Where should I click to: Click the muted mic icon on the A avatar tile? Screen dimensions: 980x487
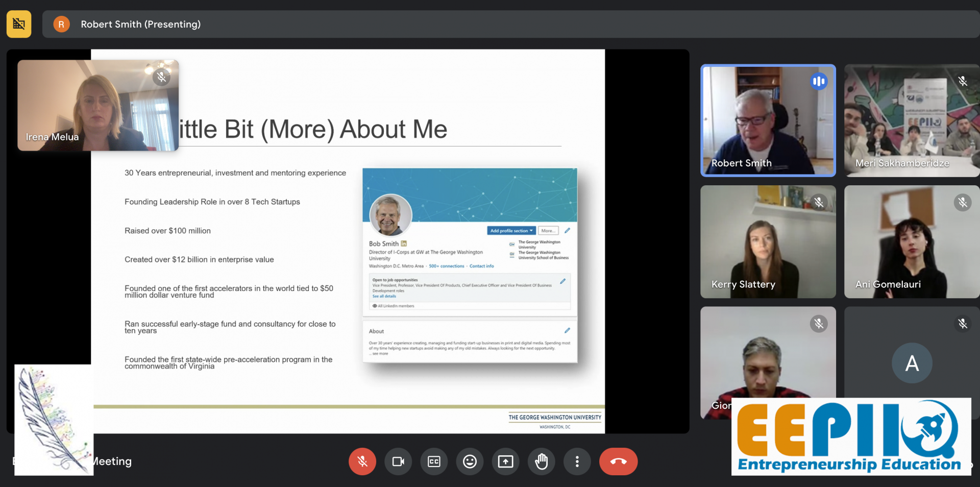pyautogui.click(x=963, y=324)
